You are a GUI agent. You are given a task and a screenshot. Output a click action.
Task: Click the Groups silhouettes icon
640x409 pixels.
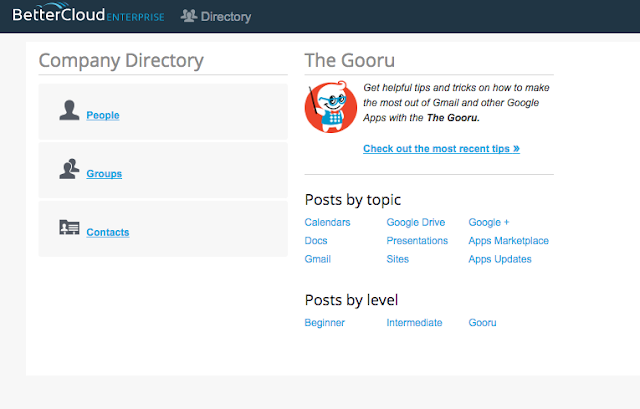click(69, 169)
